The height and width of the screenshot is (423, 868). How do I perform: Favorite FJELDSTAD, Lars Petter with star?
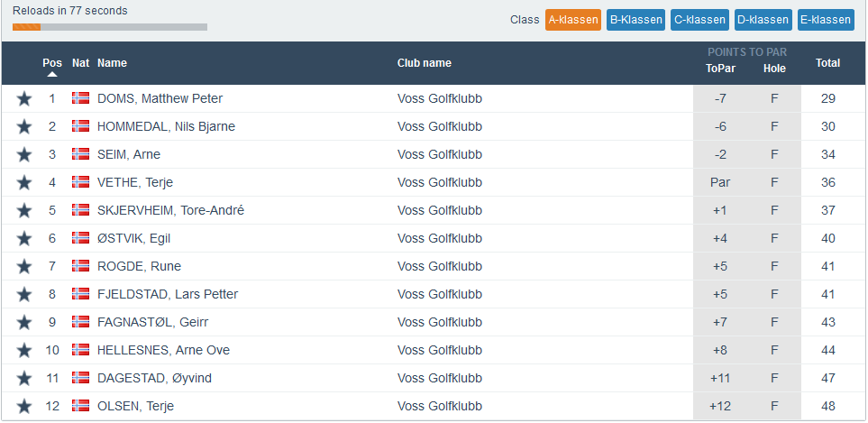[24, 294]
